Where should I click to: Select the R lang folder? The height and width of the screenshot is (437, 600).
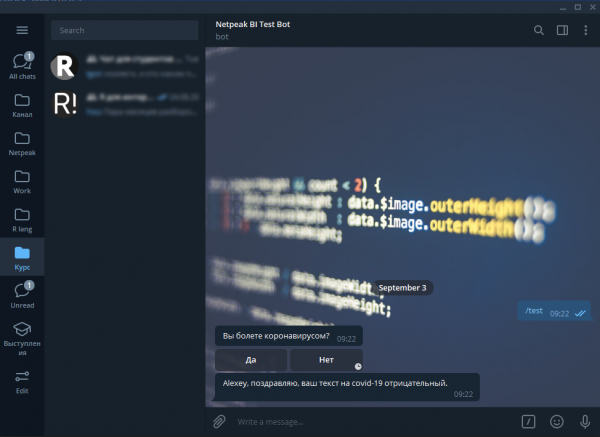[22, 219]
